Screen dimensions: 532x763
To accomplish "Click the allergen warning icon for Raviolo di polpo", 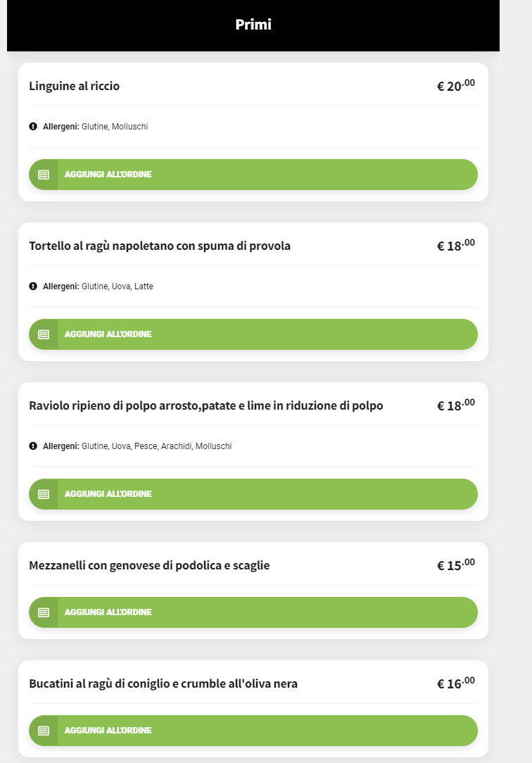I will click(x=33, y=446).
